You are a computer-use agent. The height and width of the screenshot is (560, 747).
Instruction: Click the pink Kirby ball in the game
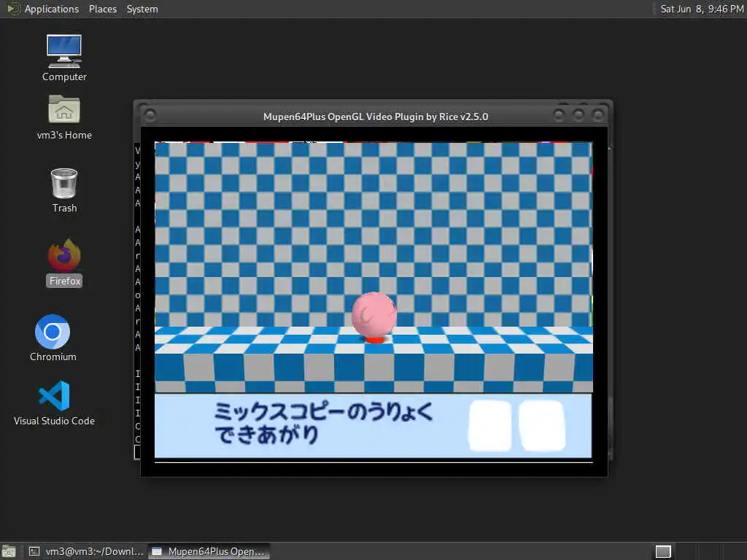[374, 314]
